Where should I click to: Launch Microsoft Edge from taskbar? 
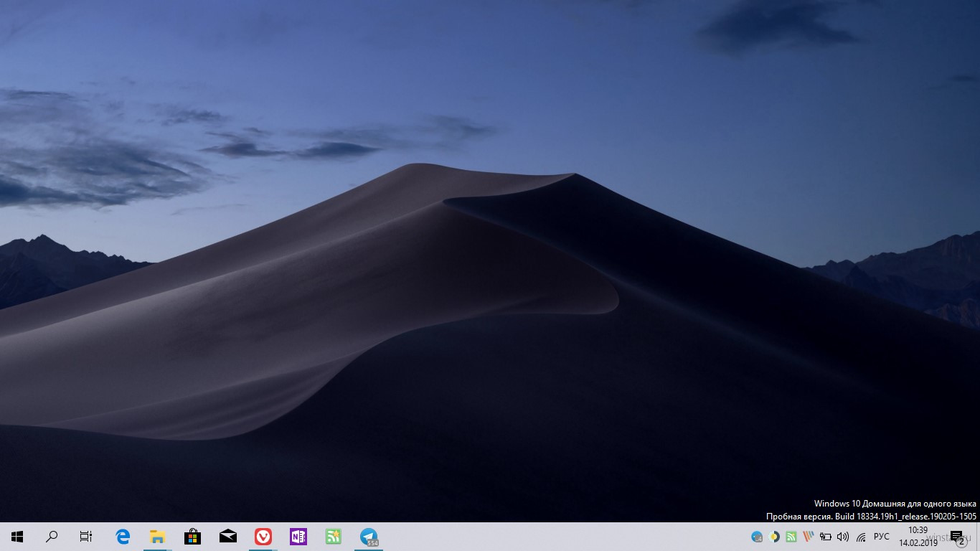(x=123, y=536)
